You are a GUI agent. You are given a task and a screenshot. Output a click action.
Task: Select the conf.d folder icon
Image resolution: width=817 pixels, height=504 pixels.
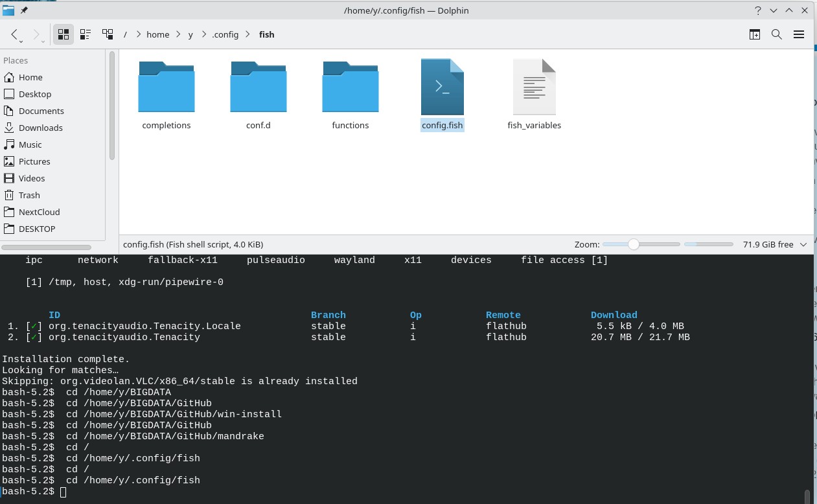point(259,87)
